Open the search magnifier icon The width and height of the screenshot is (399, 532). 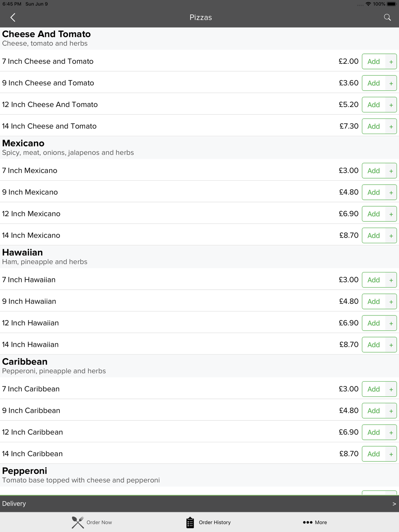[387, 18]
